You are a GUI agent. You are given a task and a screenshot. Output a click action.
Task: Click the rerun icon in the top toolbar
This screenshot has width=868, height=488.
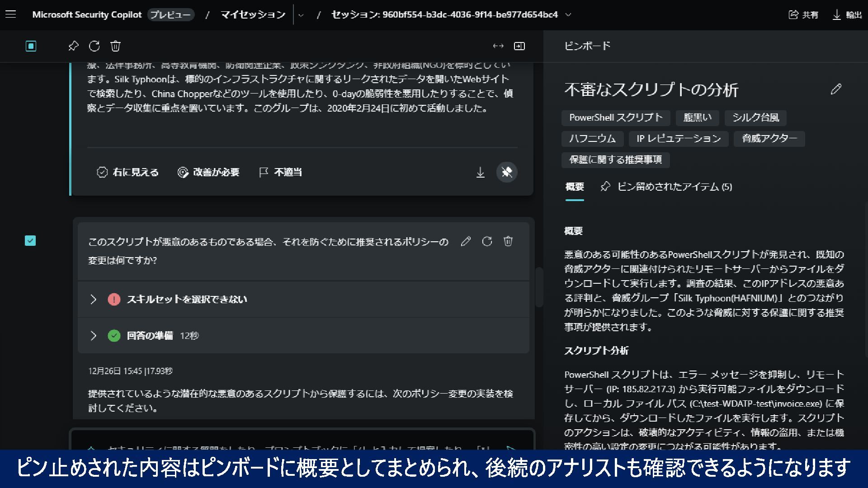coord(94,46)
